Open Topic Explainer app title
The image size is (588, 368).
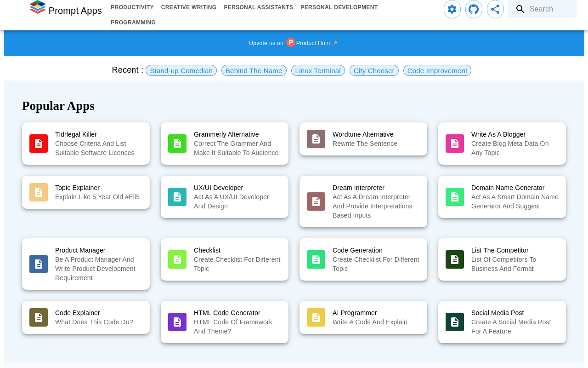pyautogui.click(x=77, y=188)
